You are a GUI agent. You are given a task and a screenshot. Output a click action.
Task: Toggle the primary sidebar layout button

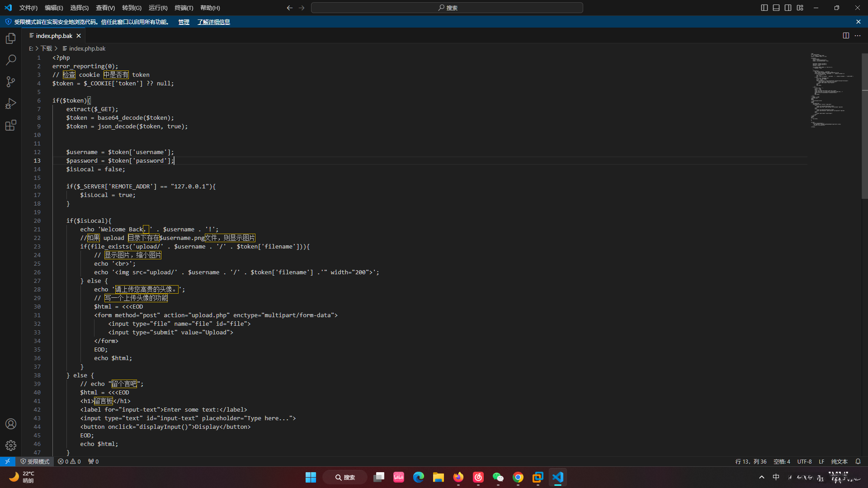click(764, 8)
